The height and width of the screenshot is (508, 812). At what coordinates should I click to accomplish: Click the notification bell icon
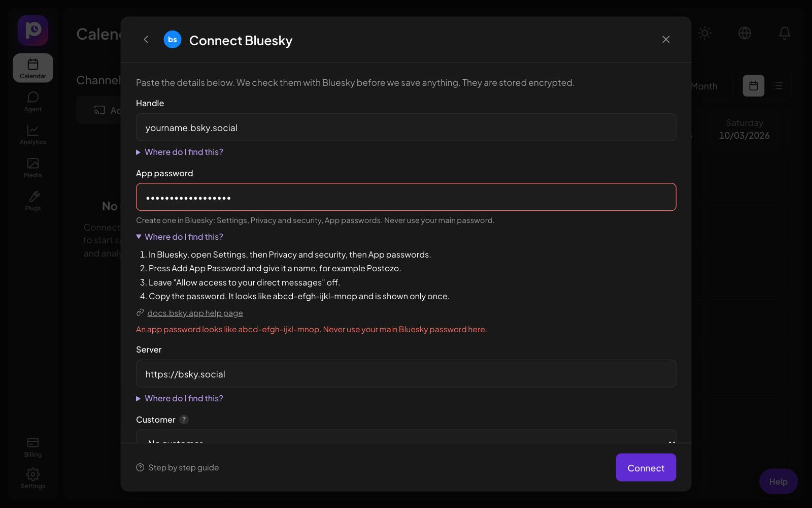tap(785, 33)
